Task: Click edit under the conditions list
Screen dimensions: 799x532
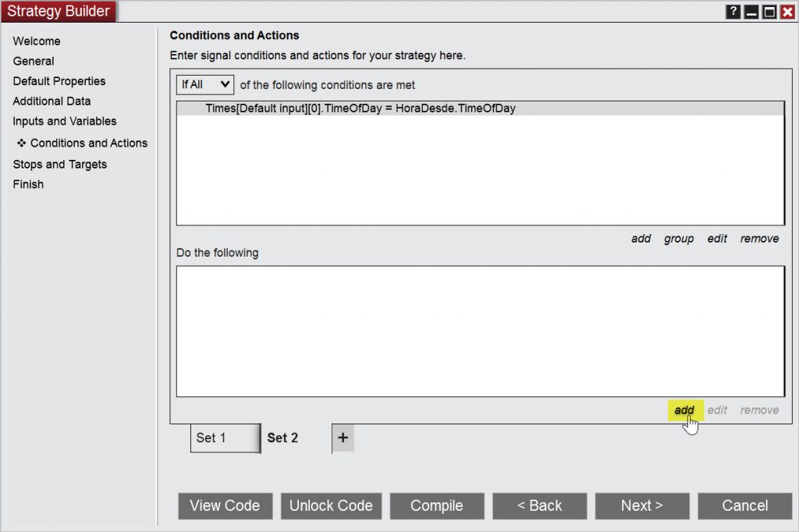Action: (x=717, y=239)
